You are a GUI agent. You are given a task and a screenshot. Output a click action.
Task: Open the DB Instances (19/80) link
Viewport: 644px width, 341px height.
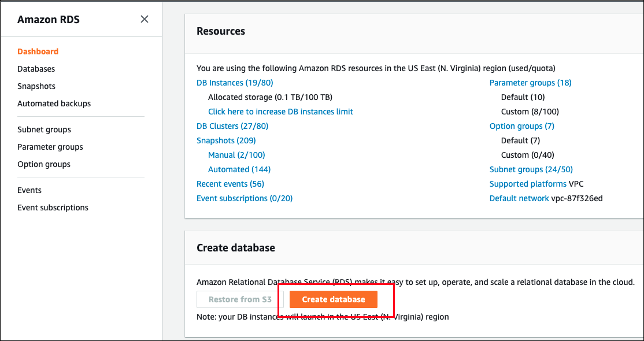click(235, 83)
